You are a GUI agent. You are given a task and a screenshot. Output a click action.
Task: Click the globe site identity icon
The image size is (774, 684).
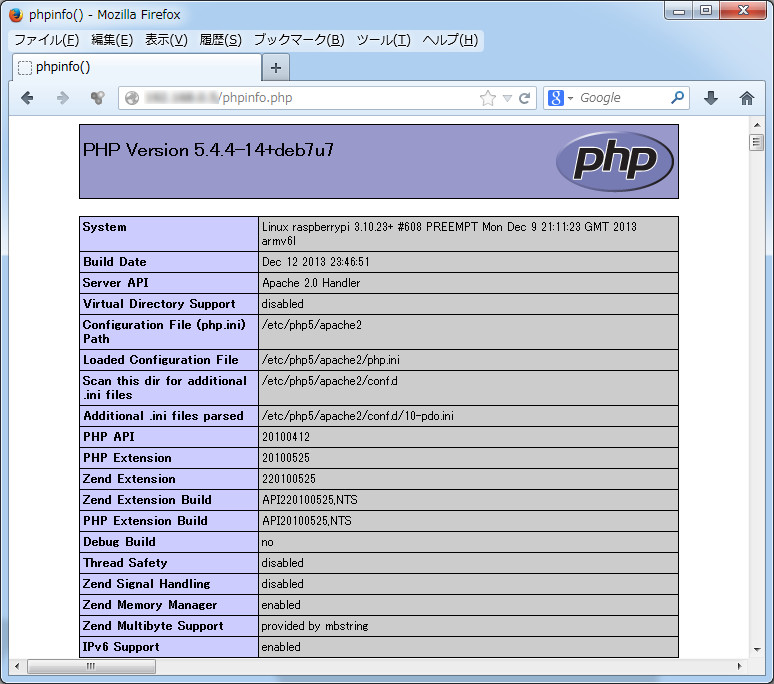point(132,98)
